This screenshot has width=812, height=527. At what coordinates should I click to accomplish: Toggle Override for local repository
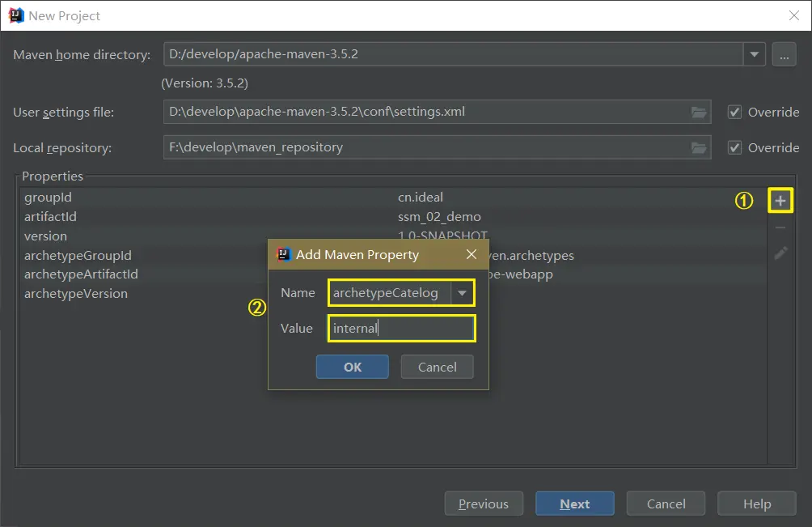[734, 147]
